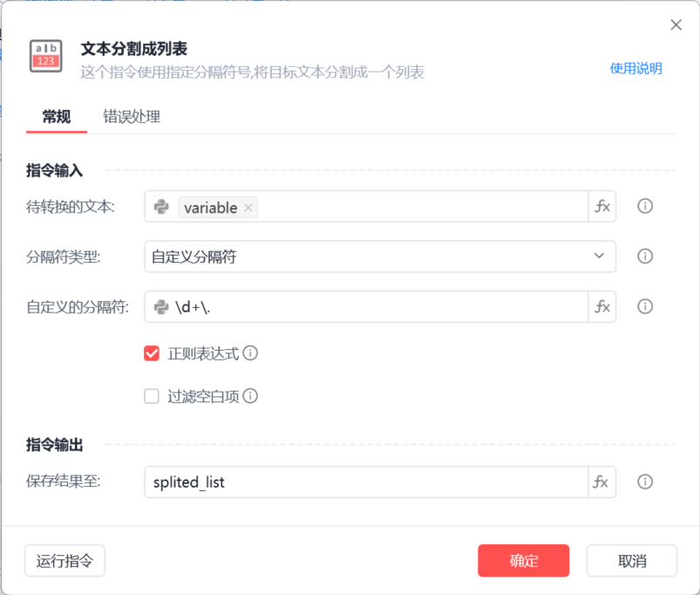Image resolution: width=700 pixels, height=595 pixels.
Task: Open the 使用说明 help link
Action: click(x=635, y=69)
